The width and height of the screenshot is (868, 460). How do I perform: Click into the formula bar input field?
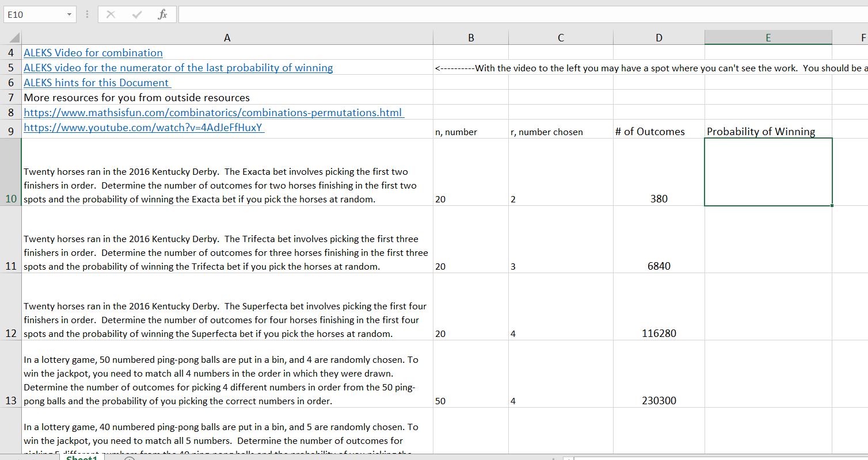pyautogui.click(x=523, y=14)
